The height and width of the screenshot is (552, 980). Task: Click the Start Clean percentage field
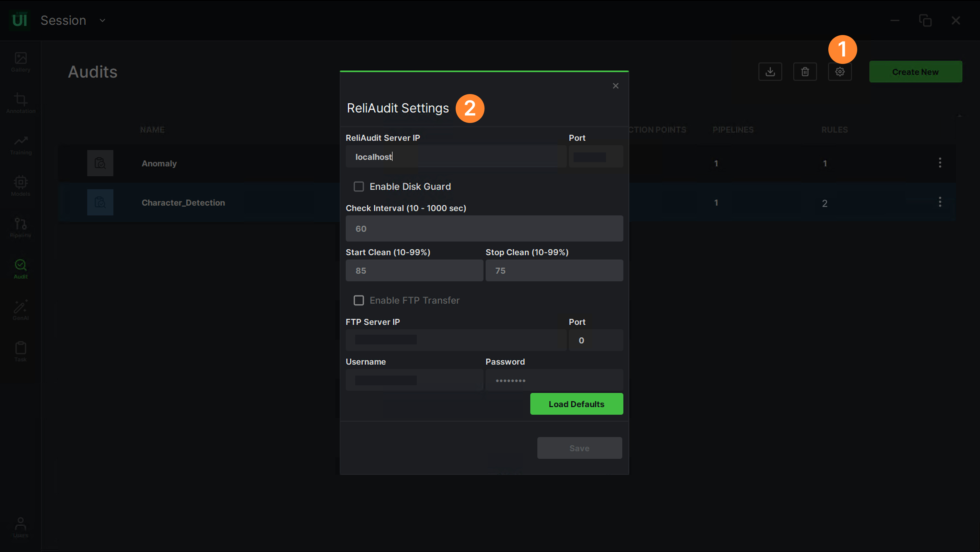[414, 271]
